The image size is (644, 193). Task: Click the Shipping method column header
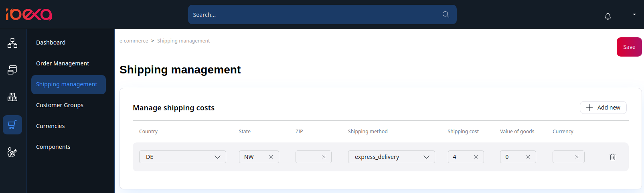coord(368,132)
